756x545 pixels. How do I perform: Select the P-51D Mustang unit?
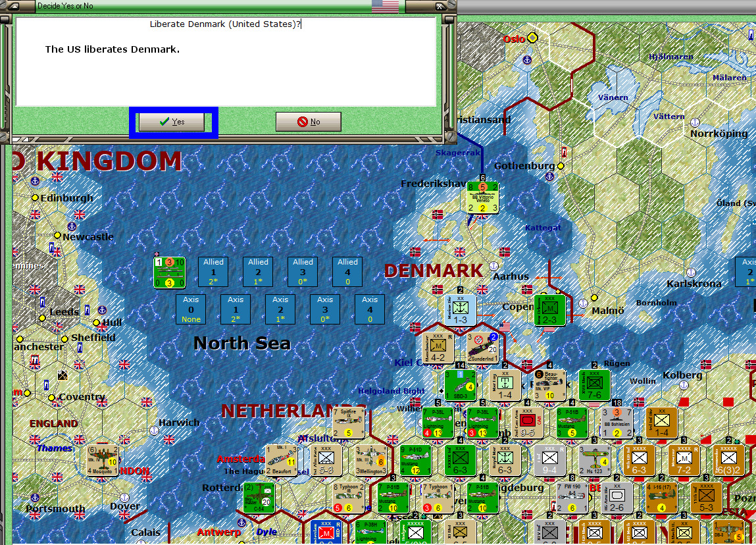pos(415,460)
